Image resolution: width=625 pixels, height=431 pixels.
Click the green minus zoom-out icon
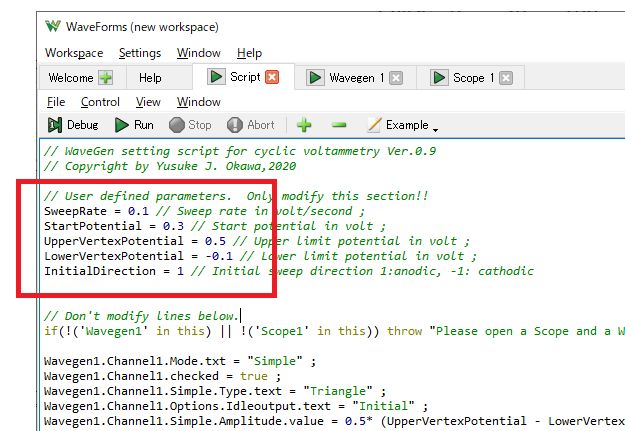(339, 125)
